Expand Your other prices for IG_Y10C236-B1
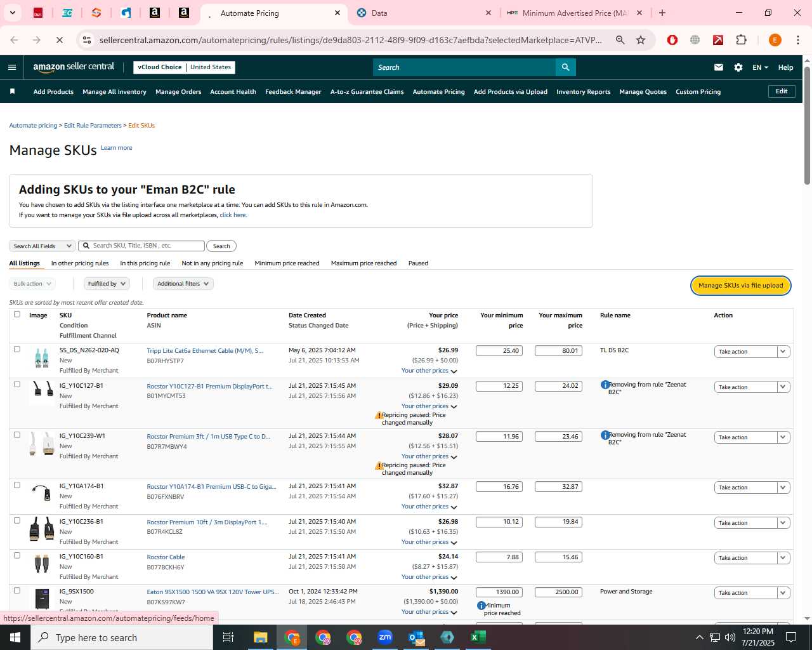This screenshot has width=812, height=650. pos(429,542)
